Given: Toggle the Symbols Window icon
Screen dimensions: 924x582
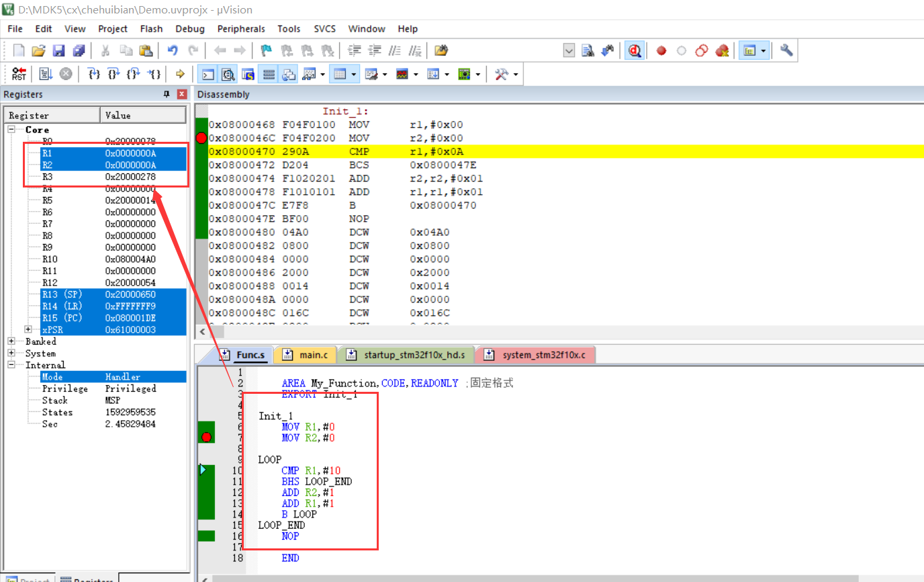Looking at the screenshot, I should point(248,74).
